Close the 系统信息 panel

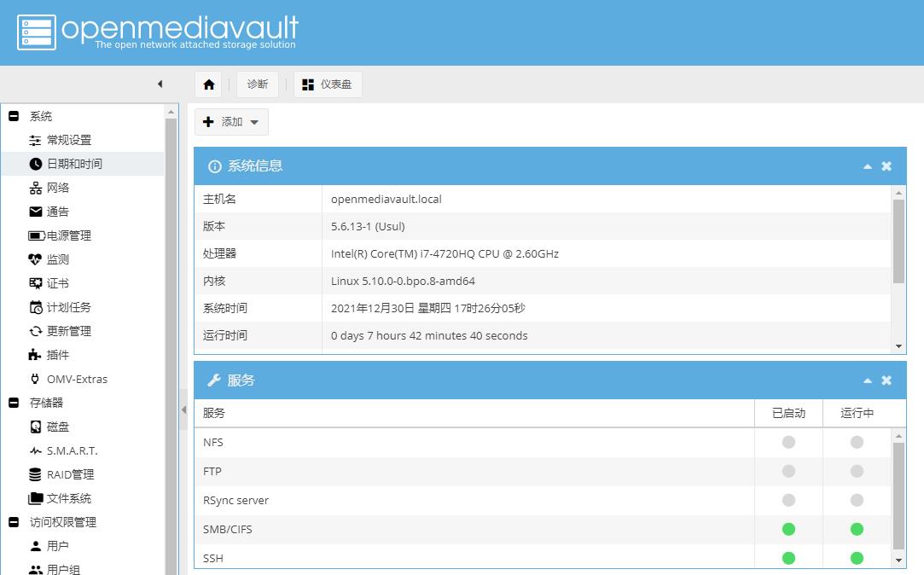point(886,166)
